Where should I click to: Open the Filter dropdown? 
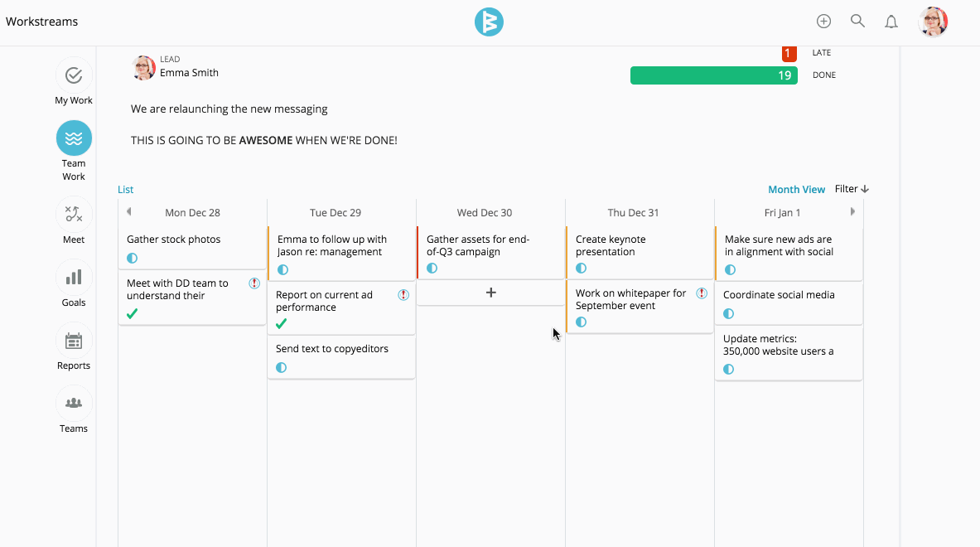click(850, 189)
